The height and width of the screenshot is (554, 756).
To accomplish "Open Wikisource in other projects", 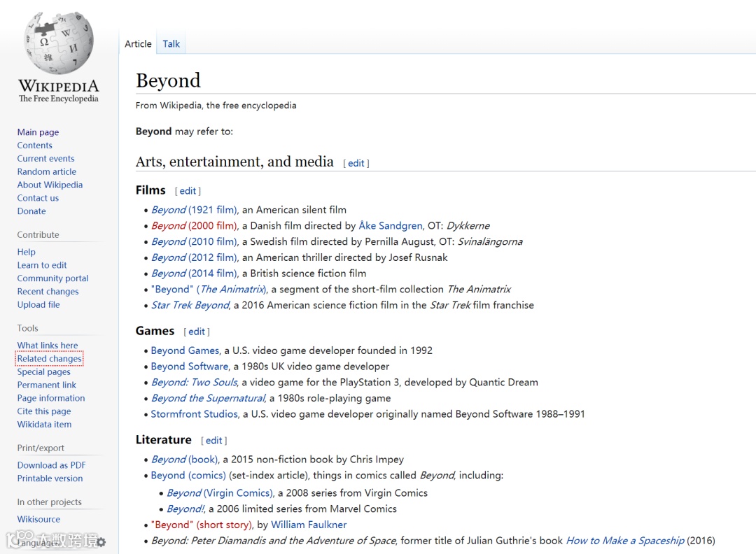I will click(39, 519).
